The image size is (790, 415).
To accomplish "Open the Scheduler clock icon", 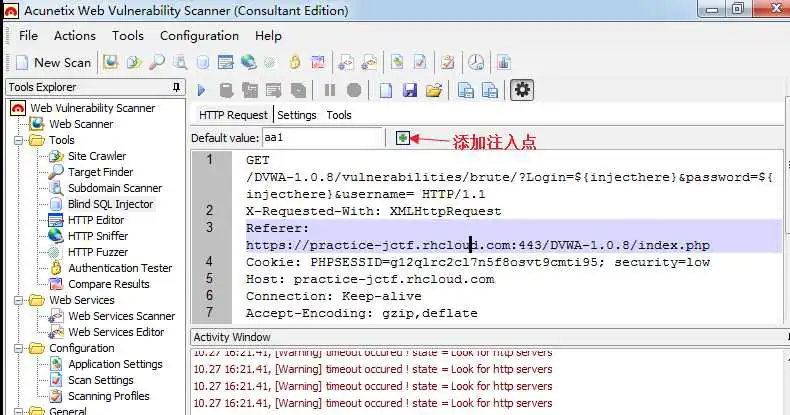I will (476, 62).
